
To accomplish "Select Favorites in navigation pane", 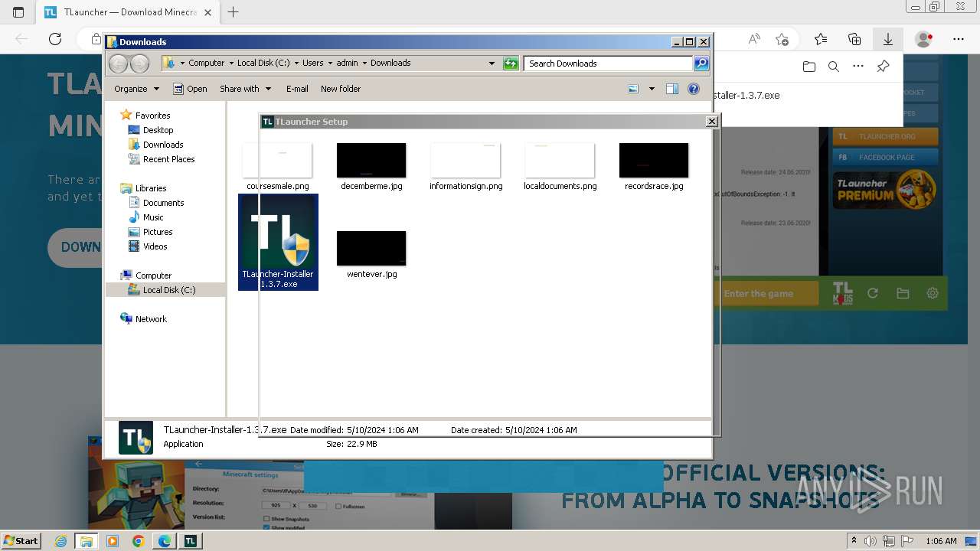I will coord(152,116).
